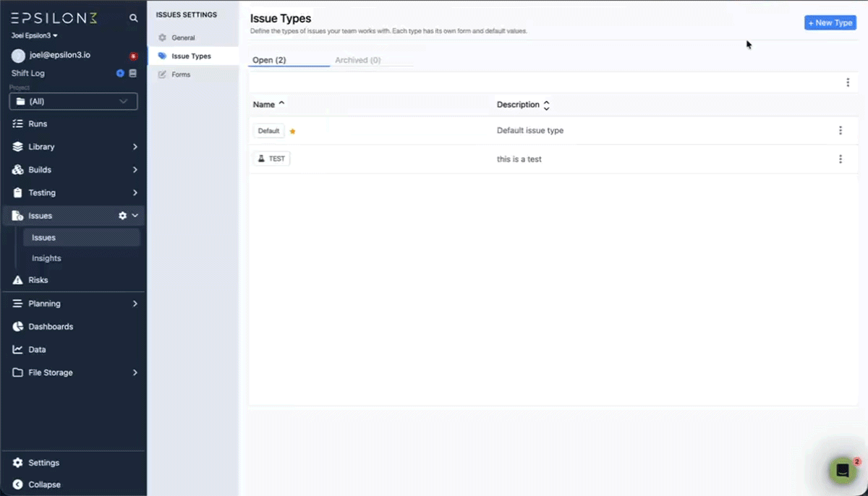
Task: Open table options three-dot menu above header
Action: pyautogui.click(x=848, y=82)
